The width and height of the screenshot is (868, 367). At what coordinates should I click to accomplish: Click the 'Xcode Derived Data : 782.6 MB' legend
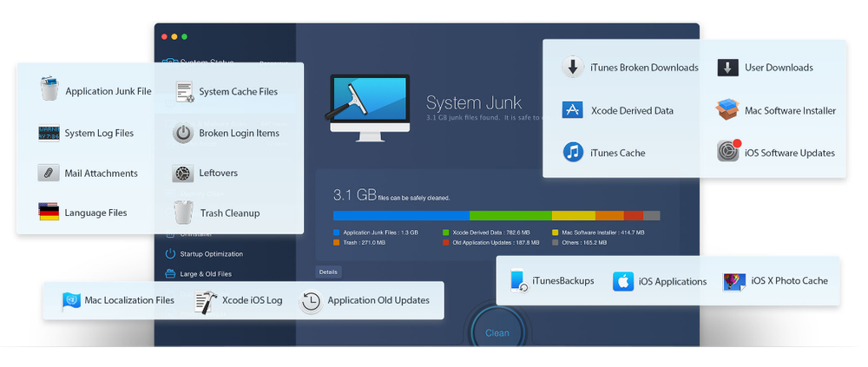click(487, 233)
